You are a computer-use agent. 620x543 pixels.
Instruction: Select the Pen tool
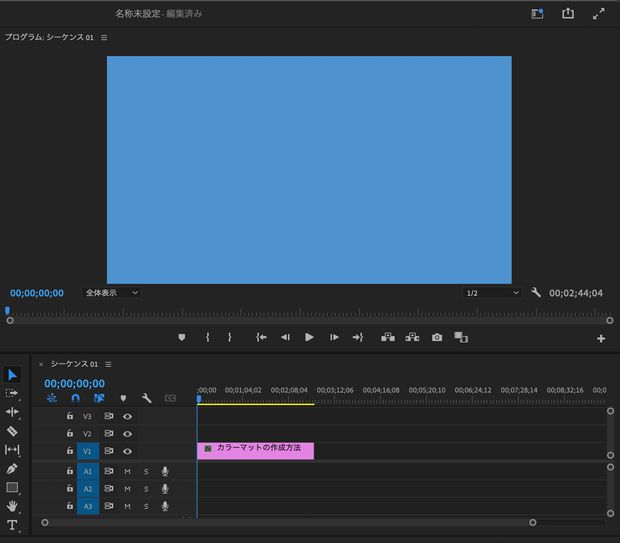pyautogui.click(x=12, y=468)
